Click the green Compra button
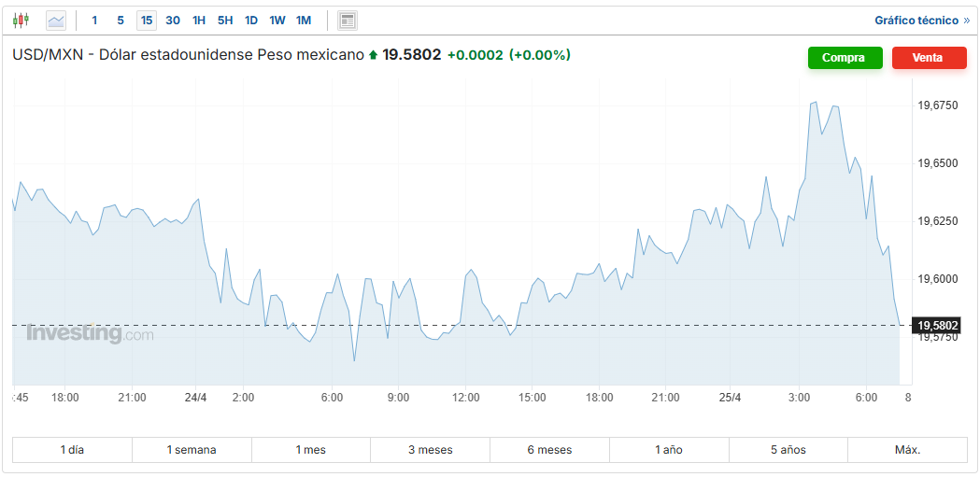This screenshot has width=980, height=477. 845,58
